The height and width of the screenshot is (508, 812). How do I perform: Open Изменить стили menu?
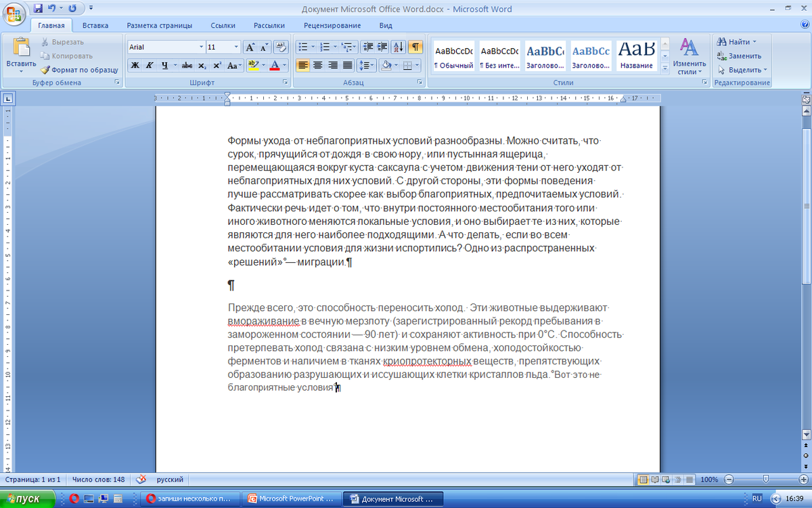[x=690, y=56]
